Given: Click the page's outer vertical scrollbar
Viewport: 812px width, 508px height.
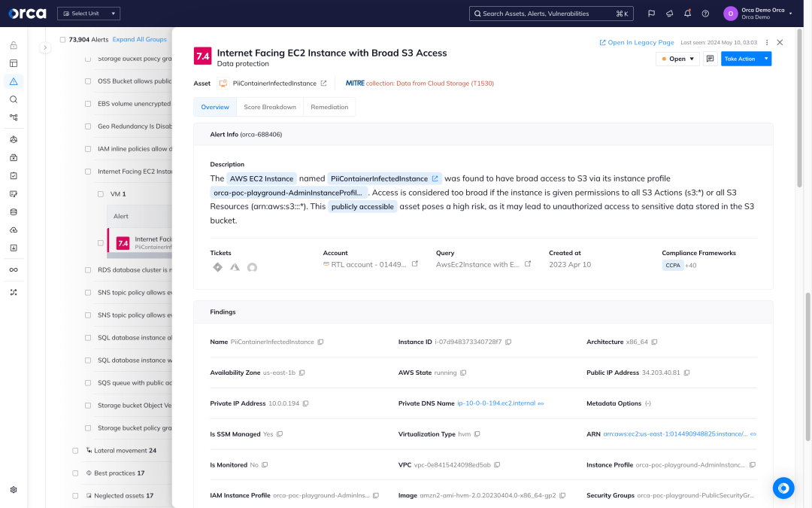Looking at the screenshot, I should point(807,367).
